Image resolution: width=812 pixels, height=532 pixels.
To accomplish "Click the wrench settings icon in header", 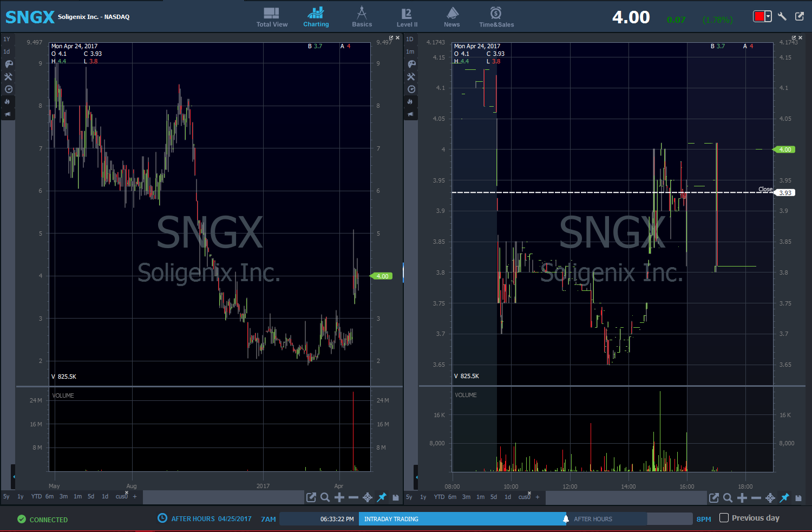I will 782,16.
